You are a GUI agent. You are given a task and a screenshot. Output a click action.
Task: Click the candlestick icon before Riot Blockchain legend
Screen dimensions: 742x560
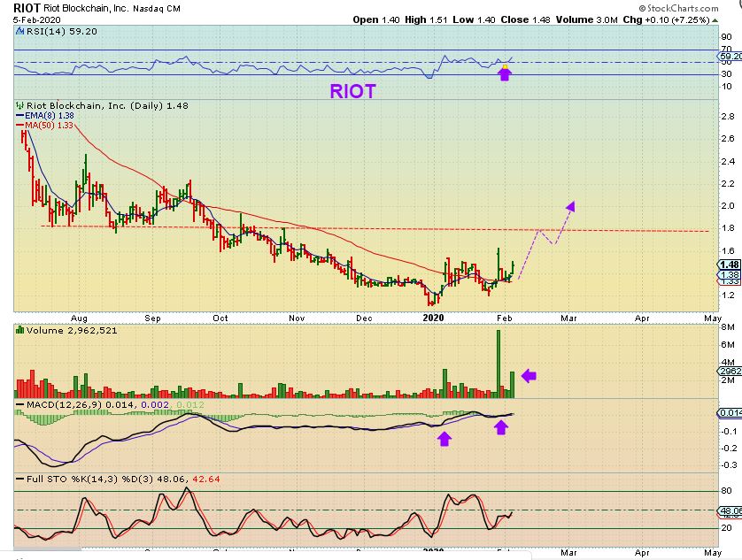[x=19, y=105]
